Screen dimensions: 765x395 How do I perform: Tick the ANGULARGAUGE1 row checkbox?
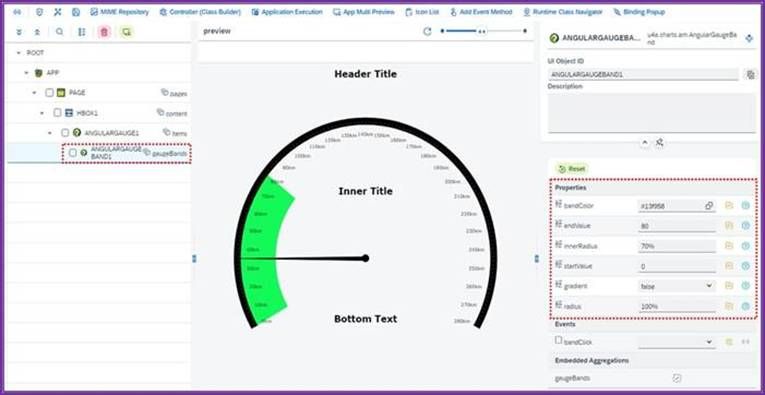tap(65, 133)
